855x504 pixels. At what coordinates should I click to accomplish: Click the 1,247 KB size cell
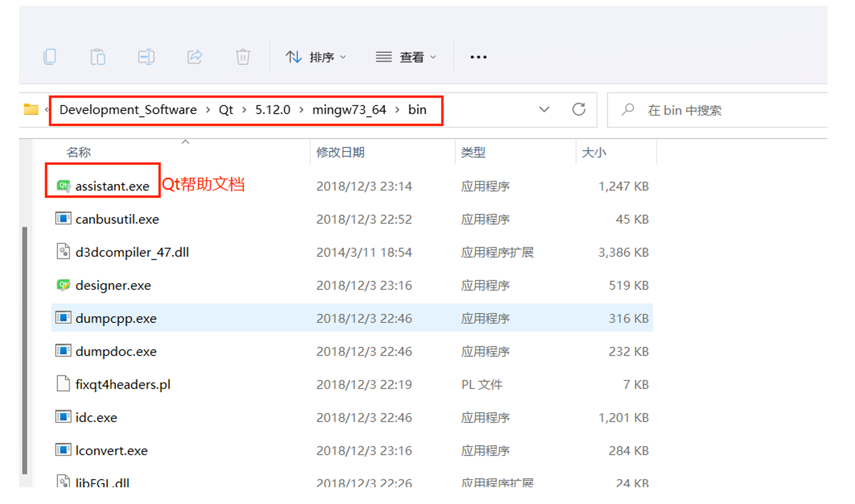624,186
